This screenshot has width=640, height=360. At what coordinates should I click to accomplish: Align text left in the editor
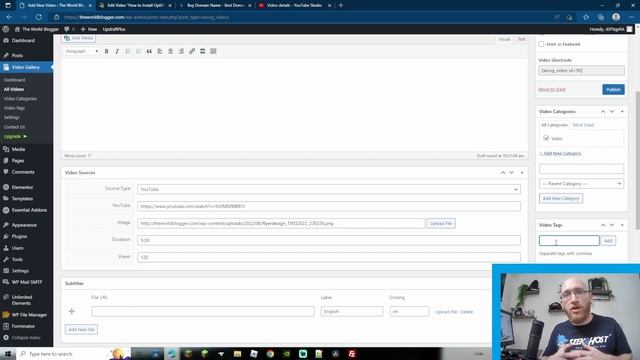coord(160,51)
